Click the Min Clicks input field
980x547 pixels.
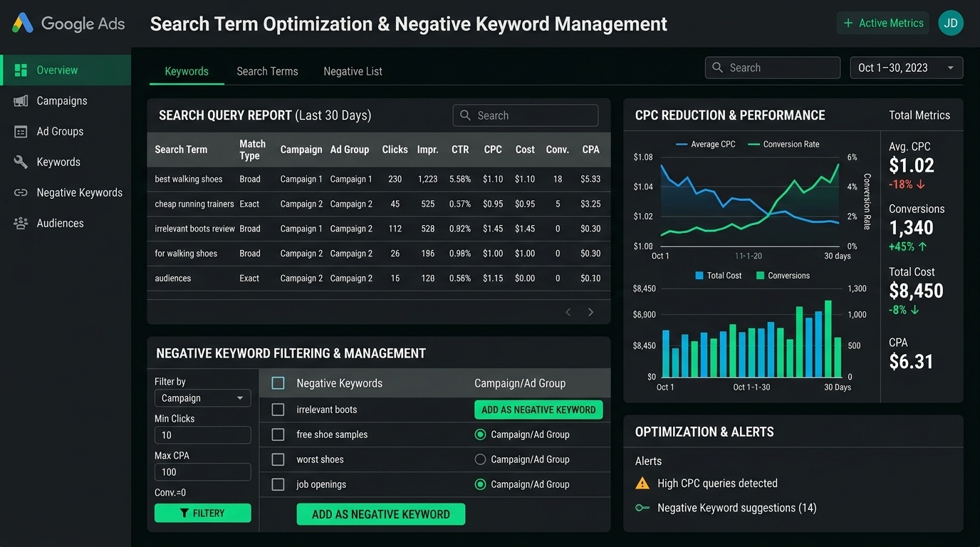(x=203, y=435)
